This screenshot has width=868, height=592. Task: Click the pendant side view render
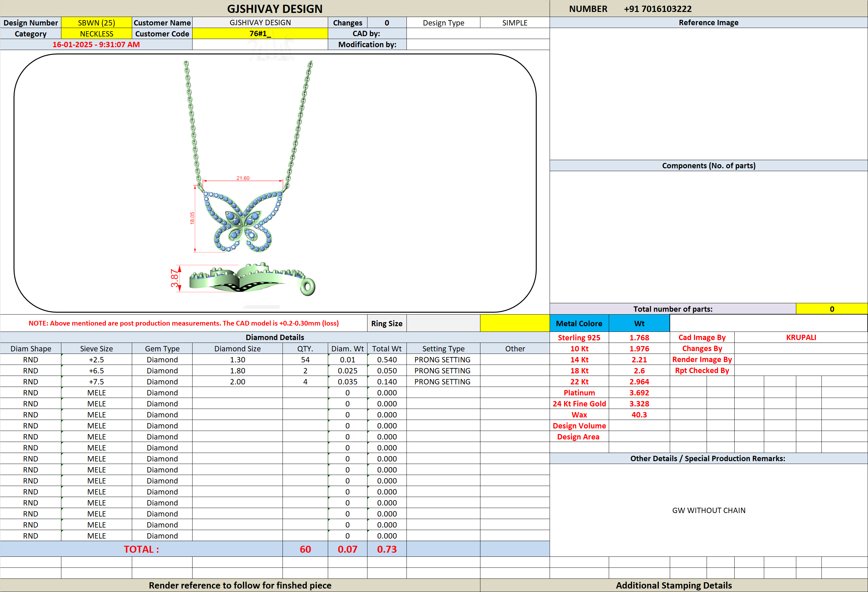point(252,279)
